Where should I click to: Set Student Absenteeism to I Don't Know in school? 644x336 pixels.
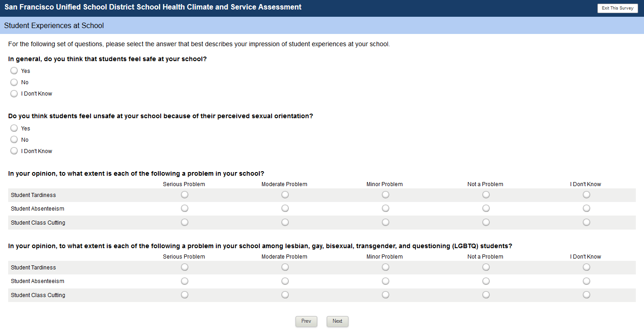(x=586, y=208)
